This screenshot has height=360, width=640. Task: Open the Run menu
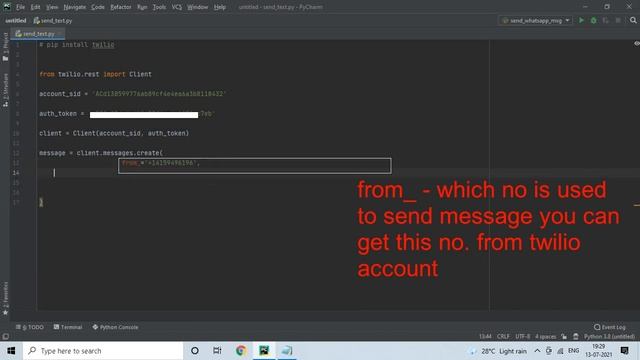[142, 7]
